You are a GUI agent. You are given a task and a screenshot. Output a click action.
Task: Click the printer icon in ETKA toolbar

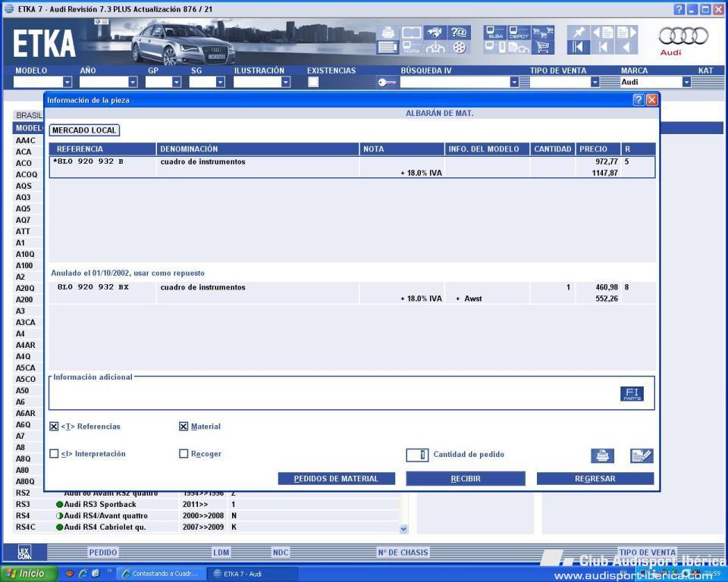tap(388, 33)
